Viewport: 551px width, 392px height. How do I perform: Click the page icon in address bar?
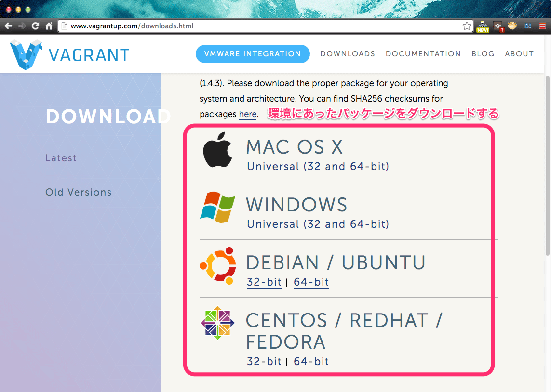click(64, 26)
